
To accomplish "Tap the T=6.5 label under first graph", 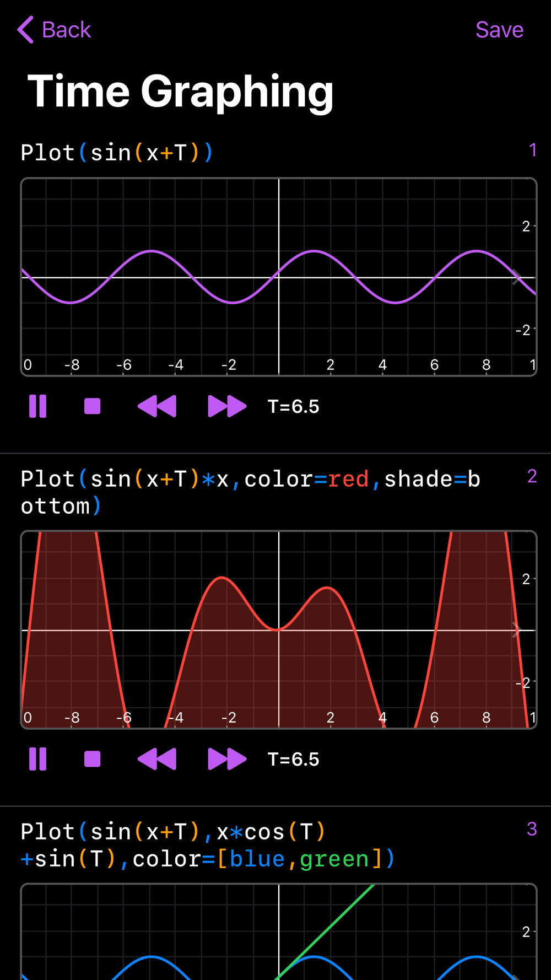I will [294, 407].
